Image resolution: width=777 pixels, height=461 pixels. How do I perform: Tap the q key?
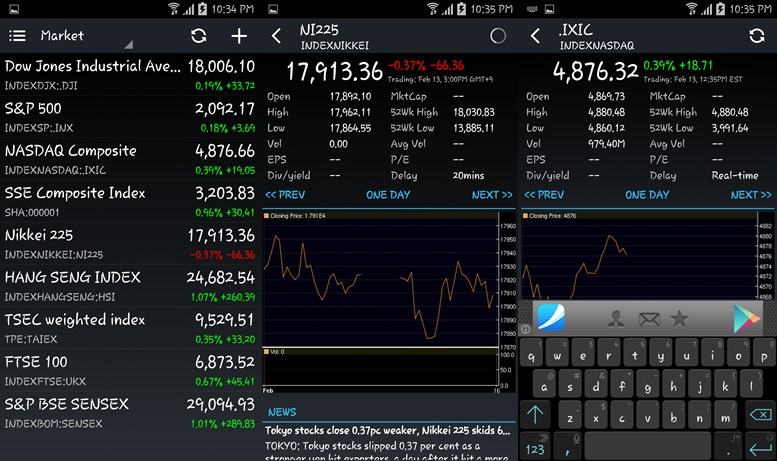click(x=532, y=354)
